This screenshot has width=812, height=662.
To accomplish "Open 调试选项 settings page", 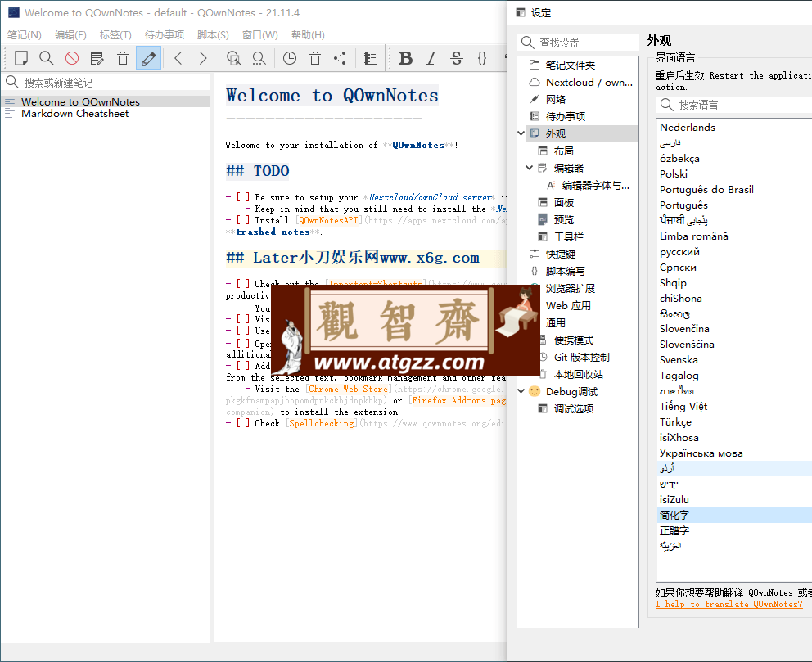I will [573, 408].
